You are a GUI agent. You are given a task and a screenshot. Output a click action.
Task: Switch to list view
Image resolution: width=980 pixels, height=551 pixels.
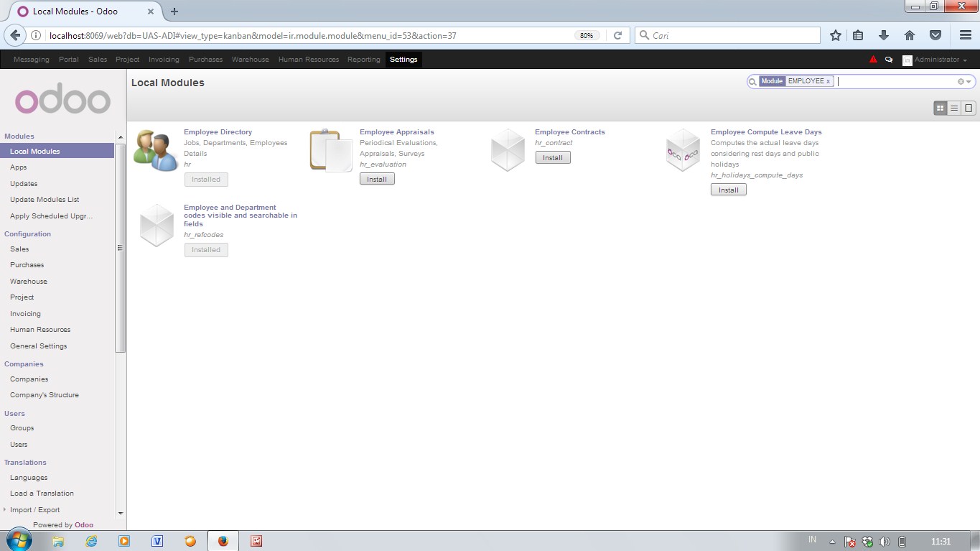point(955,108)
